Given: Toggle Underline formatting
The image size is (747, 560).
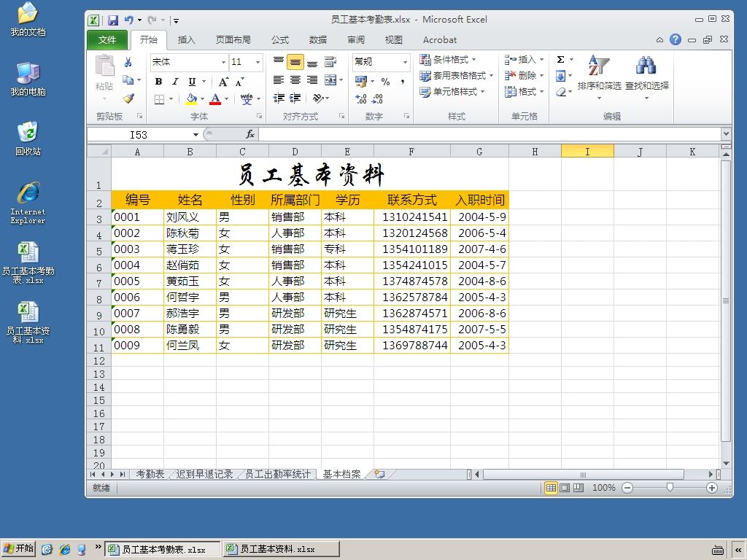Looking at the screenshot, I should (192, 82).
